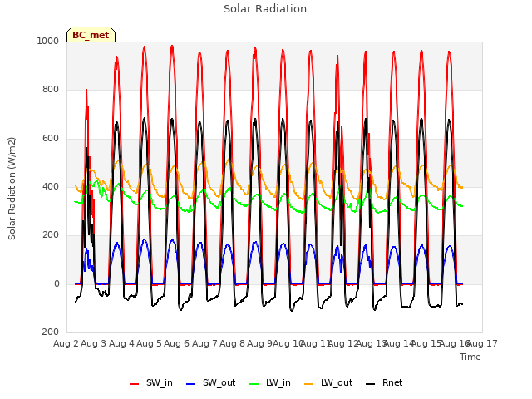Click the Time x-axis title
Image resolution: width=532 pixels, height=399 pixels.
click(470, 357)
